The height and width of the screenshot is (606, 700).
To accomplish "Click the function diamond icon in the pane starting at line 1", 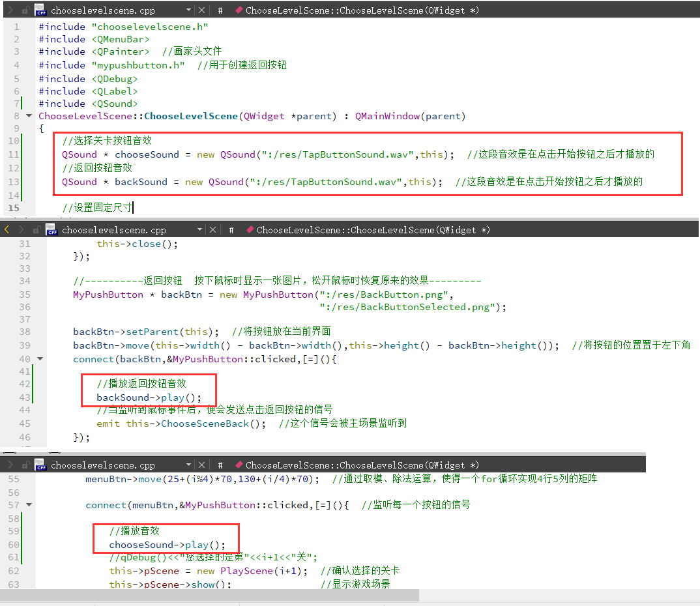I will coord(239,10).
